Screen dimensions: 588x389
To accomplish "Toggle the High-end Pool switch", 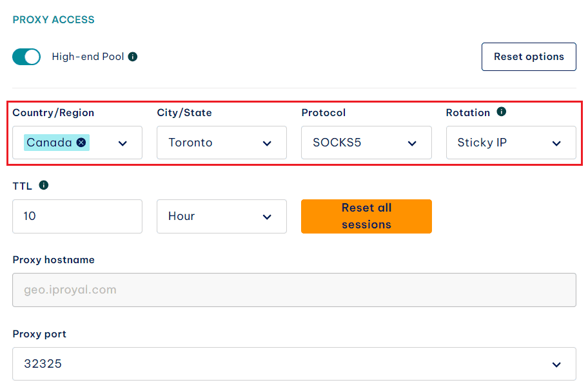I will pyautogui.click(x=26, y=57).
